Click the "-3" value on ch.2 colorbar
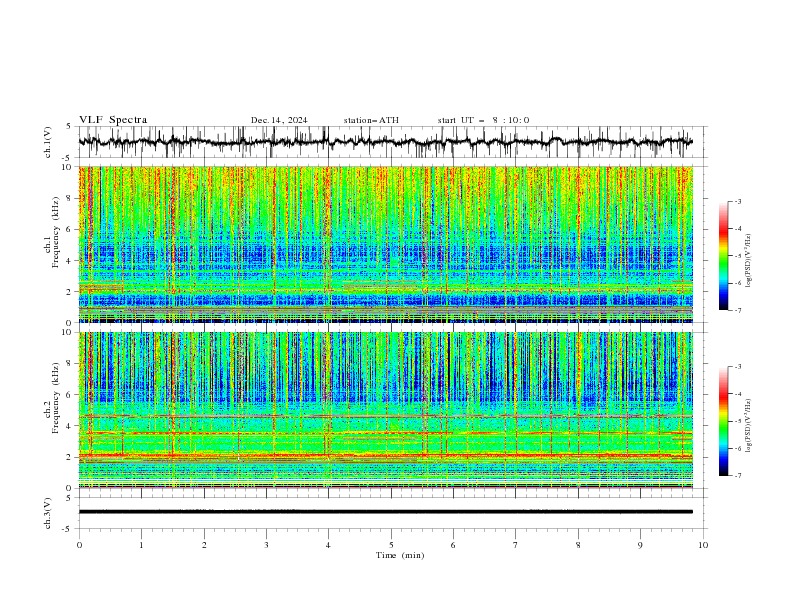 tap(738, 367)
